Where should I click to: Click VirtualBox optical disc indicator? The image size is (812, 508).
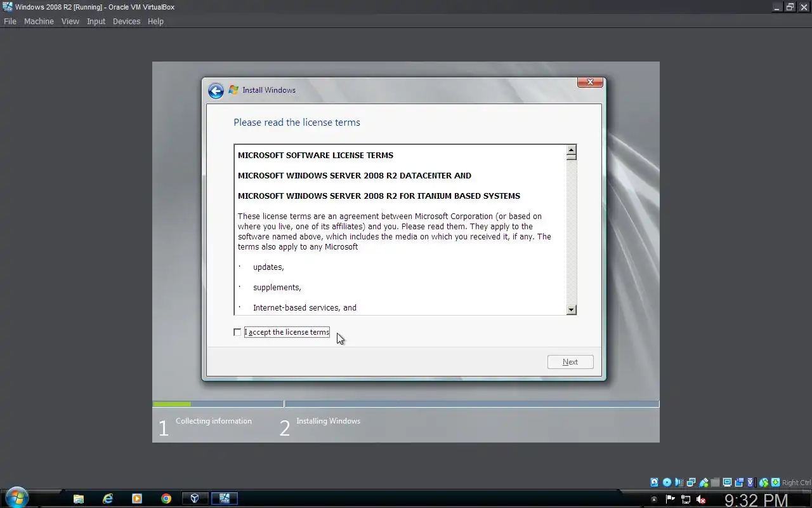pos(667,483)
